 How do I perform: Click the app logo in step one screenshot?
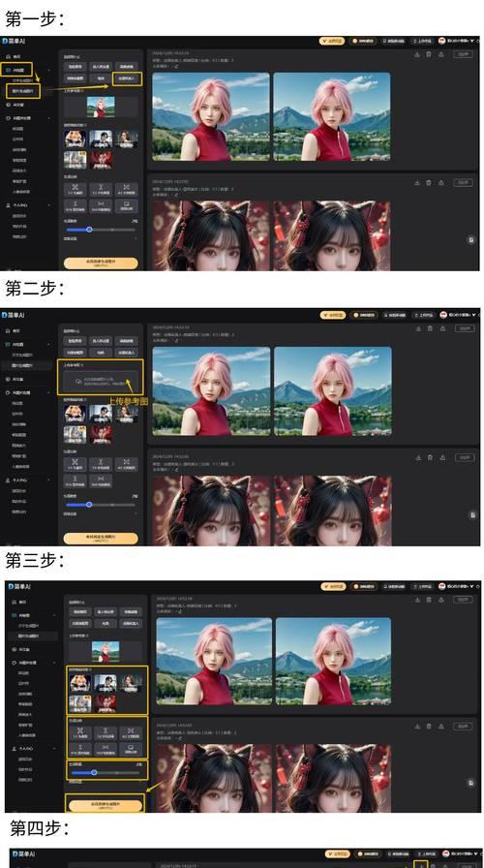pyautogui.click(x=13, y=41)
